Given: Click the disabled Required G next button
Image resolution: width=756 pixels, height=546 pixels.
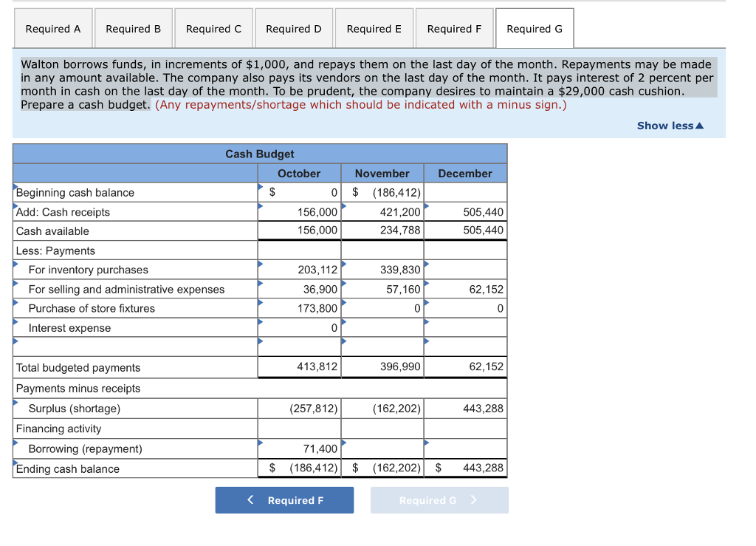Looking at the screenshot, I should 439,500.
